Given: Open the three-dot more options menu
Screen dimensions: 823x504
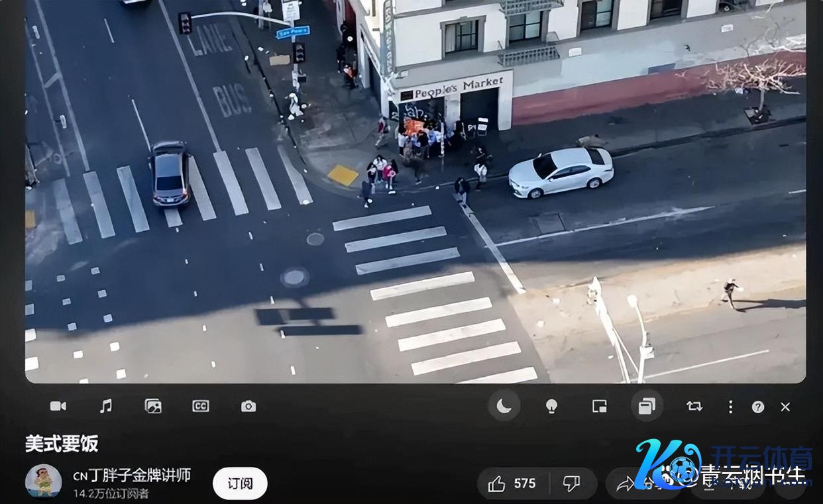Looking at the screenshot, I should [730, 407].
